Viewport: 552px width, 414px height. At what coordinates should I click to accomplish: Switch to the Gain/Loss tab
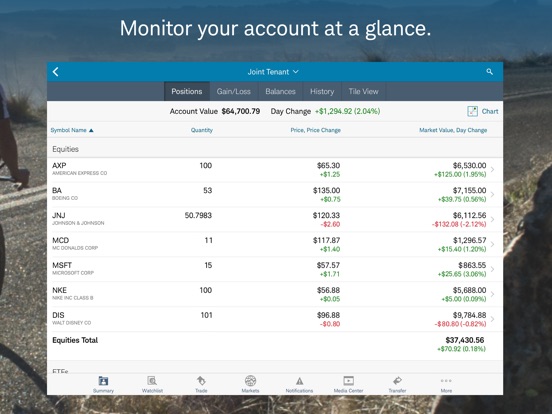coord(234,92)
